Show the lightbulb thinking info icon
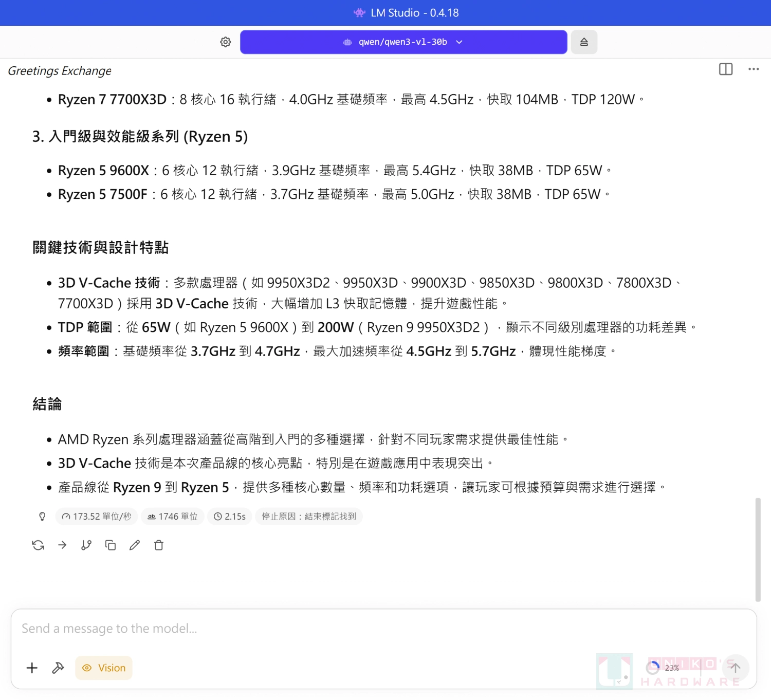Screen dimensions: 771x700 [x=42, y=517]
